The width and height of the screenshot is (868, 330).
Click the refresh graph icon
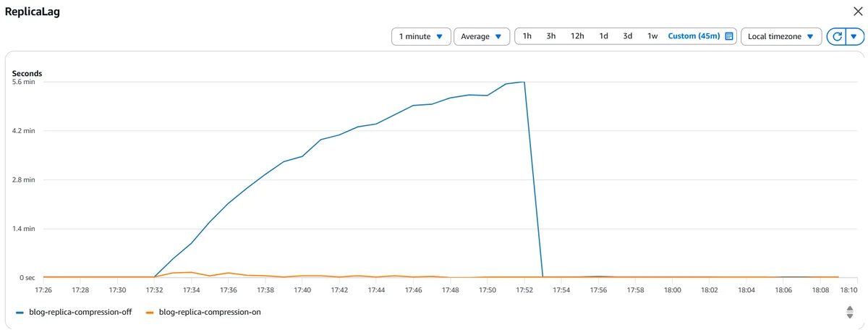pos(838,36)
